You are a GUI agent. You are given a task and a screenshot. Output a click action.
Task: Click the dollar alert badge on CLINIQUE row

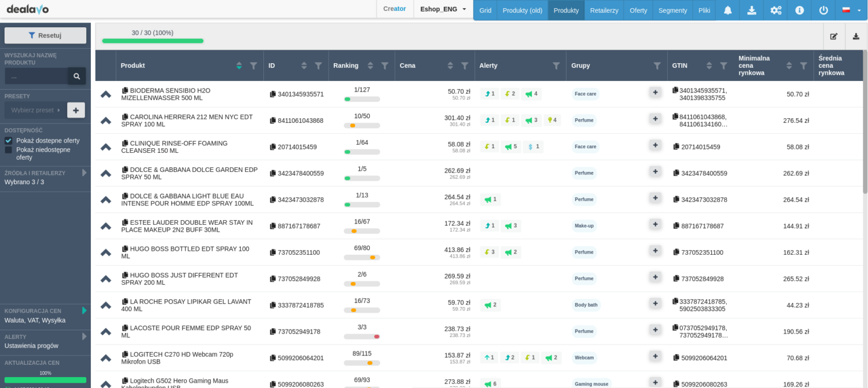click(x=533, y=147)
